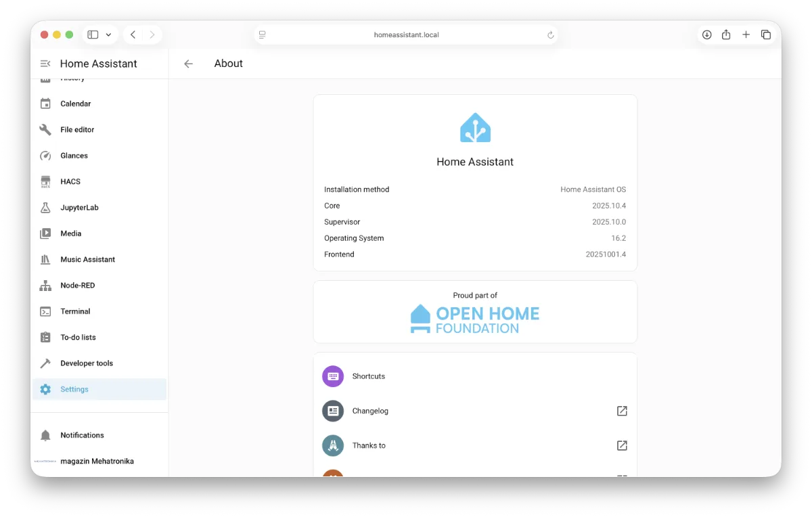The image size is (812, 517).
Task: Open To-do lists panel
Action: coord(78,337)
